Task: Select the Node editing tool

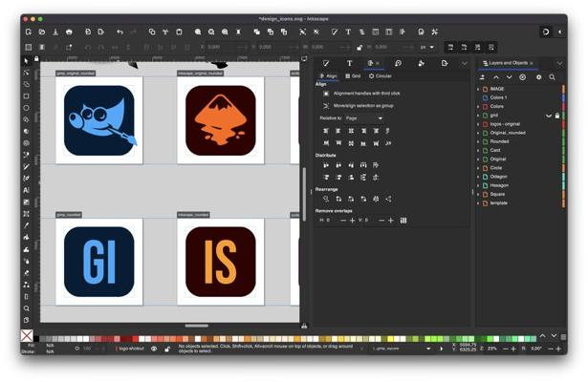Action: (26, 73)
